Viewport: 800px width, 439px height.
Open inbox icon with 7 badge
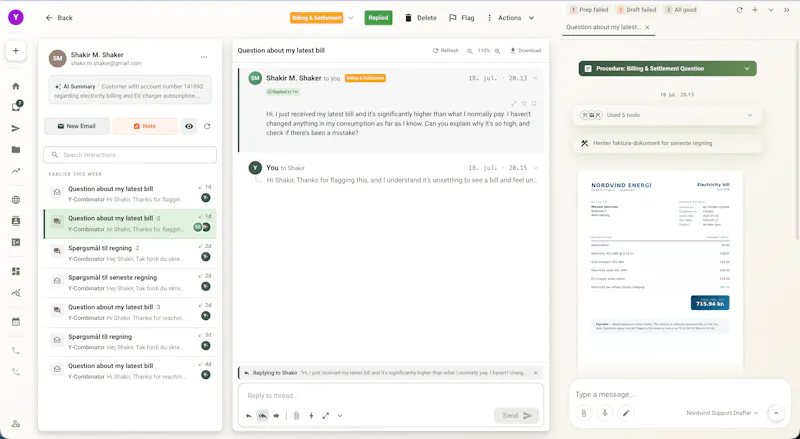[16, 106]
